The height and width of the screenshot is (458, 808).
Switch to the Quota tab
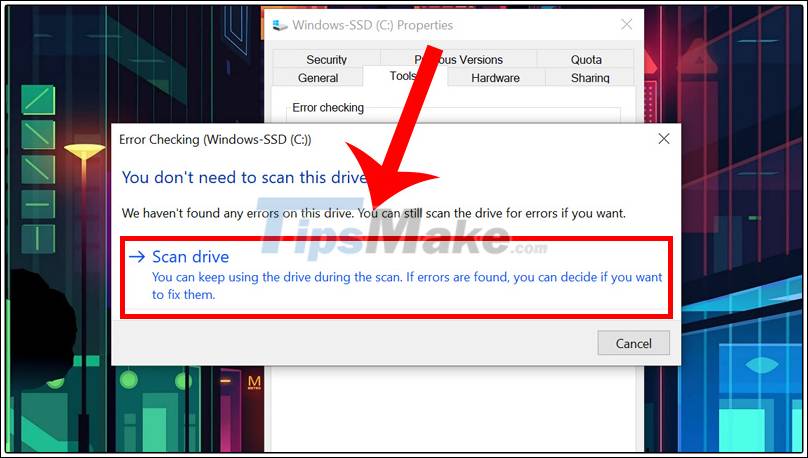(x=585, y=59)
